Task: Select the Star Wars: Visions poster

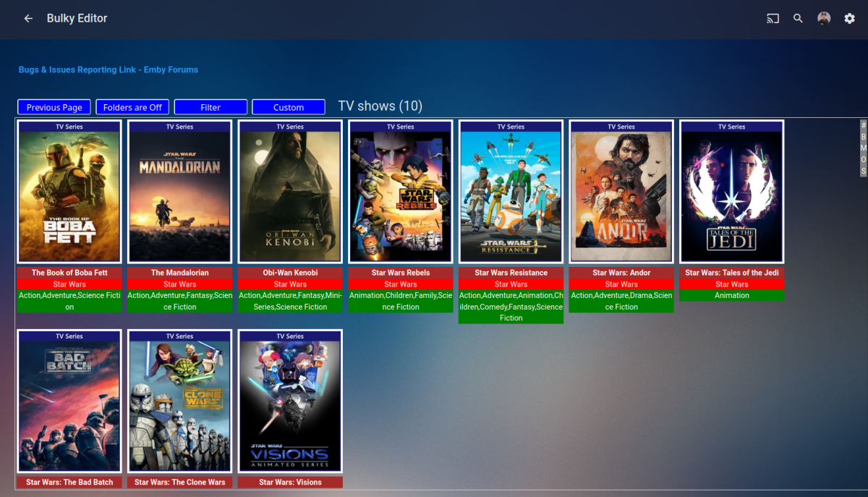Action: click(x=290, y=401)
